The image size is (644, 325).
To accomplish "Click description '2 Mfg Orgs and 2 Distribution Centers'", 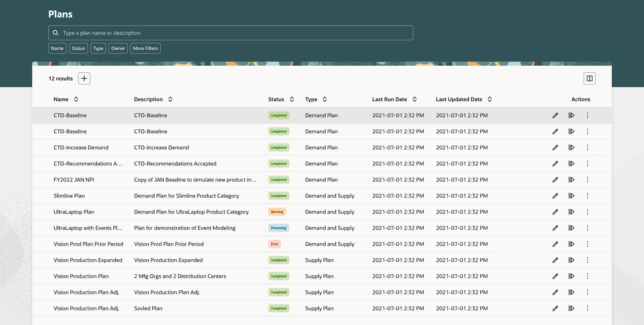I will point(180,276).
